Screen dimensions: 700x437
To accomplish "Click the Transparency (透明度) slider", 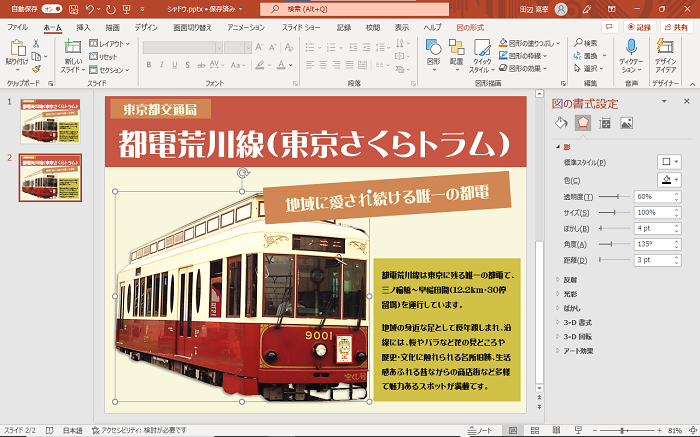I will point(615,196).
